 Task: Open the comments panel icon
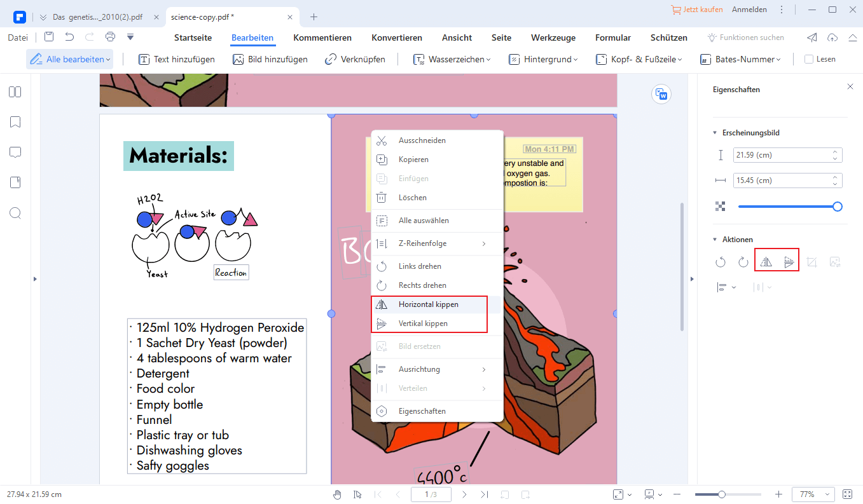[x=15, y=153]
